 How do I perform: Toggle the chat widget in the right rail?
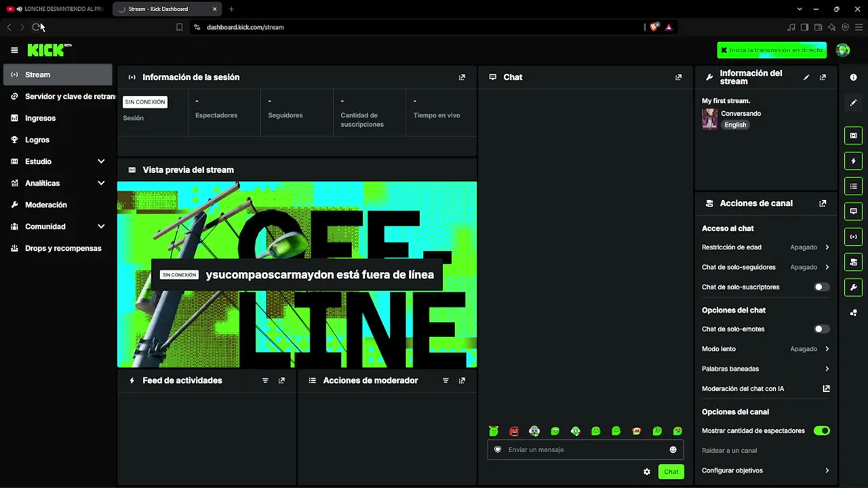854,211
